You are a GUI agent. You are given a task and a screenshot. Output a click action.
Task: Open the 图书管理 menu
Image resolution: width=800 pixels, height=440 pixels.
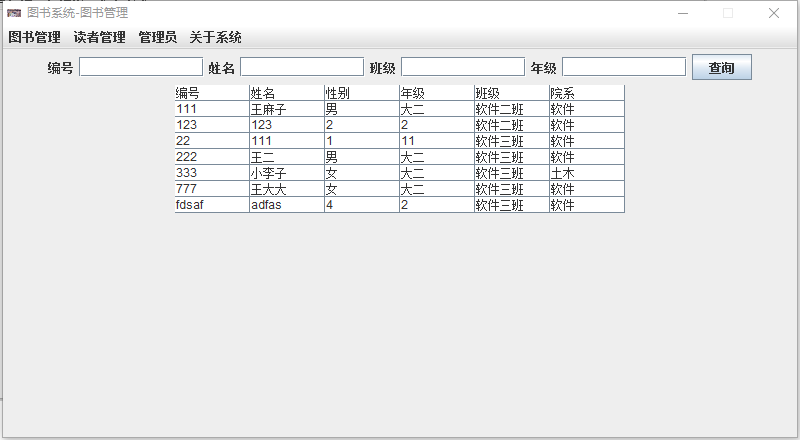(x=35, y=37)
